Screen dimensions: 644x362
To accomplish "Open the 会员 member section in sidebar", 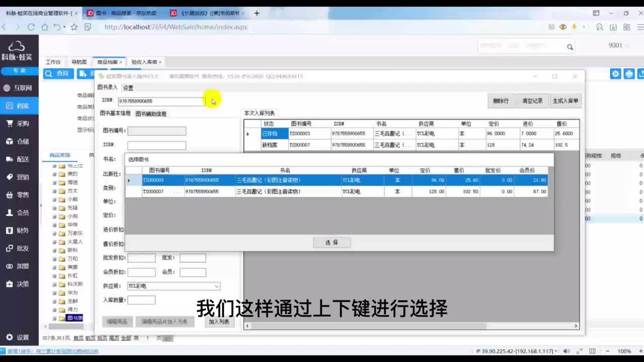I will click(x=18, y=213).
